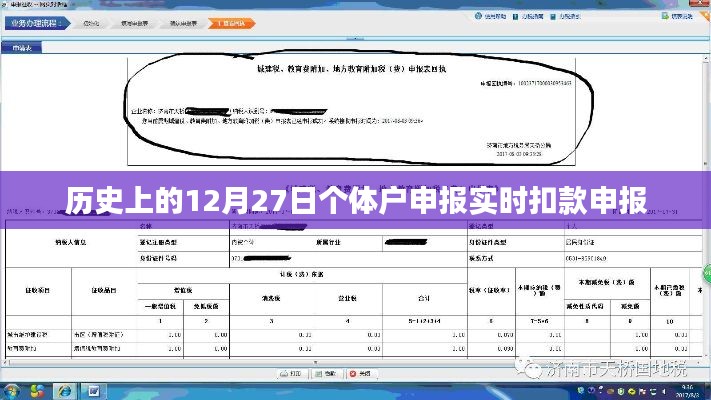Click the 消费税 column header

(x=271, y=298)
